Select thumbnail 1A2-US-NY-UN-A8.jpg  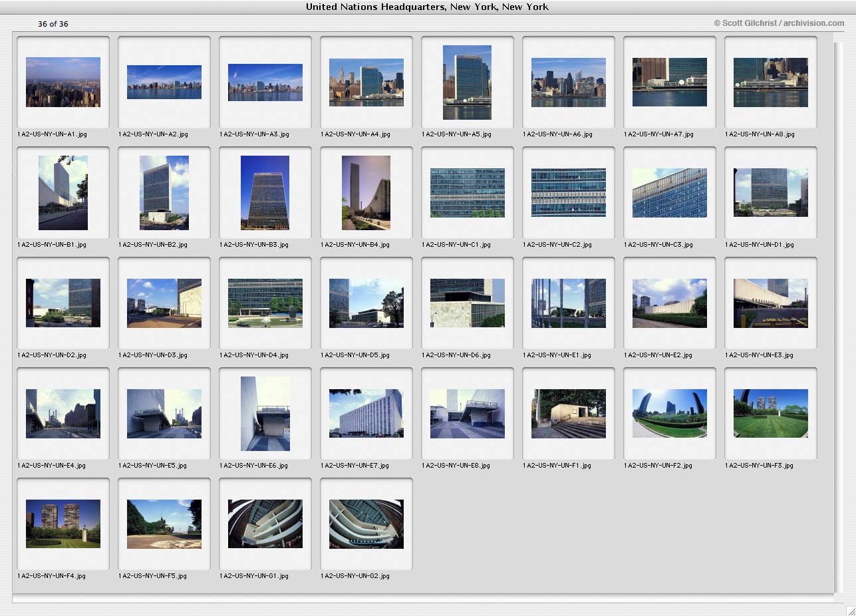tap(771, 82)
